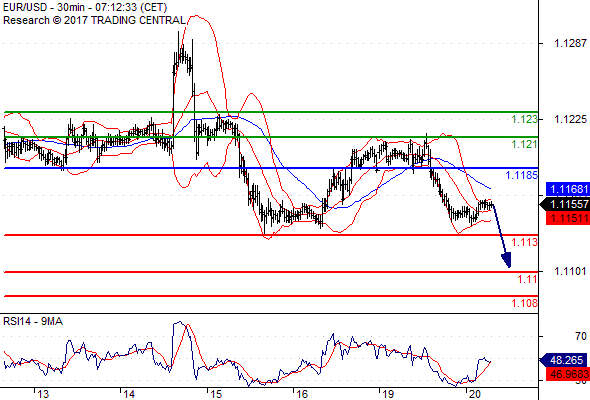Click the 1.121 green resistance label
Image resolution: width=590 pixels, height=400 pixels.
525,144
